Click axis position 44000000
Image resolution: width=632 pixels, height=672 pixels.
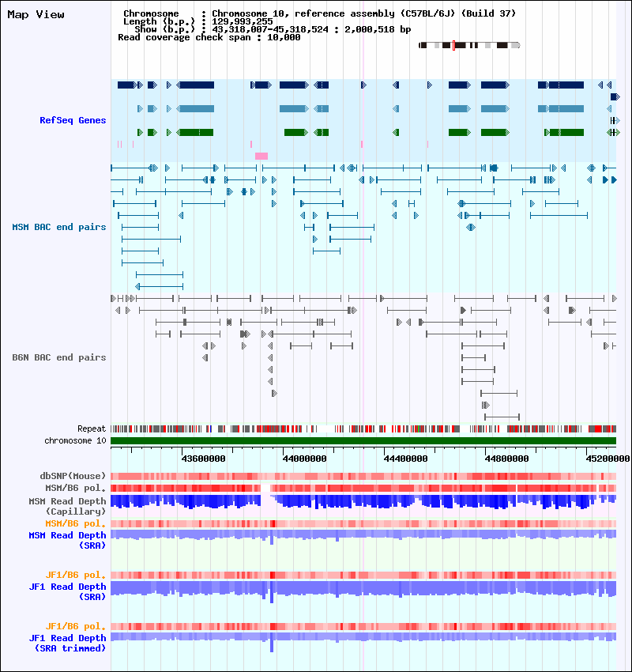[x=304, y=459]
